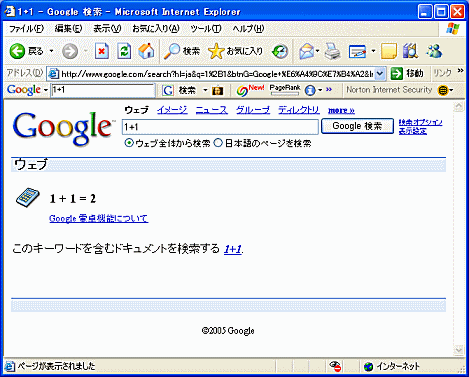Viewport: 469px width, 377px height.
Task: Open the Home page house icon
Action: 146,51
